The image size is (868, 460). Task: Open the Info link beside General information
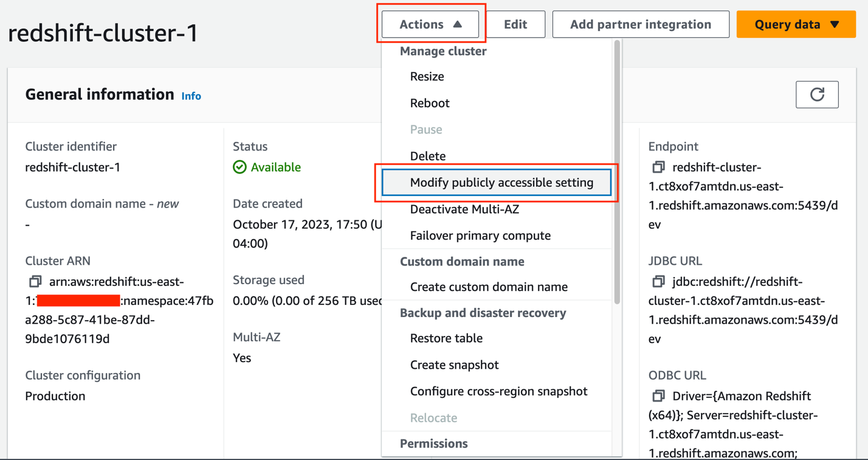click(191, 96)
